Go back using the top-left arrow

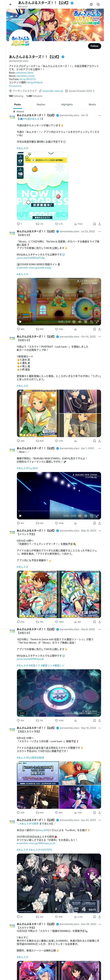11,4
